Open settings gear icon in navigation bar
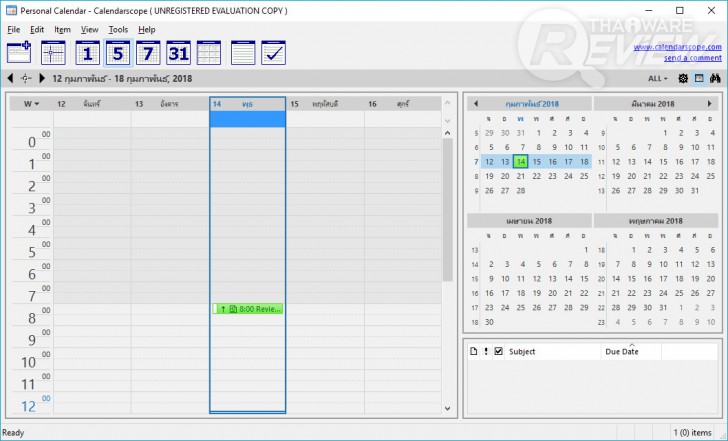This screenshot has height=441, width=728. pos(683,78)
